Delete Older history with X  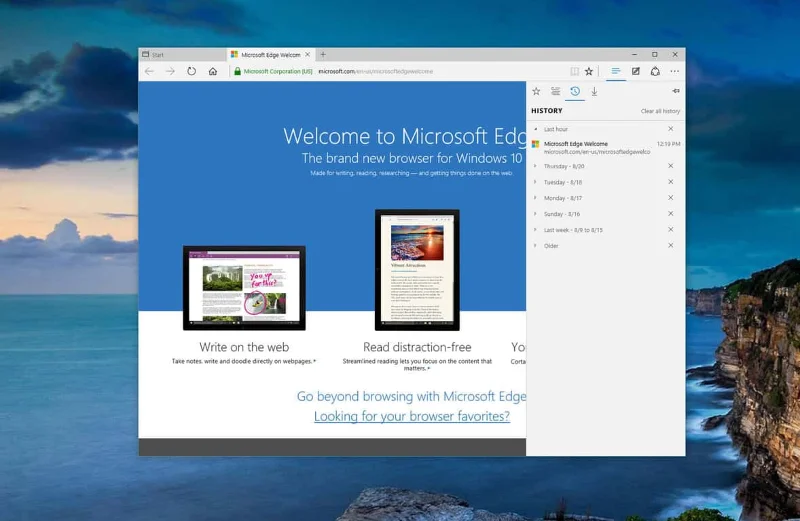[x=671, y=245]
